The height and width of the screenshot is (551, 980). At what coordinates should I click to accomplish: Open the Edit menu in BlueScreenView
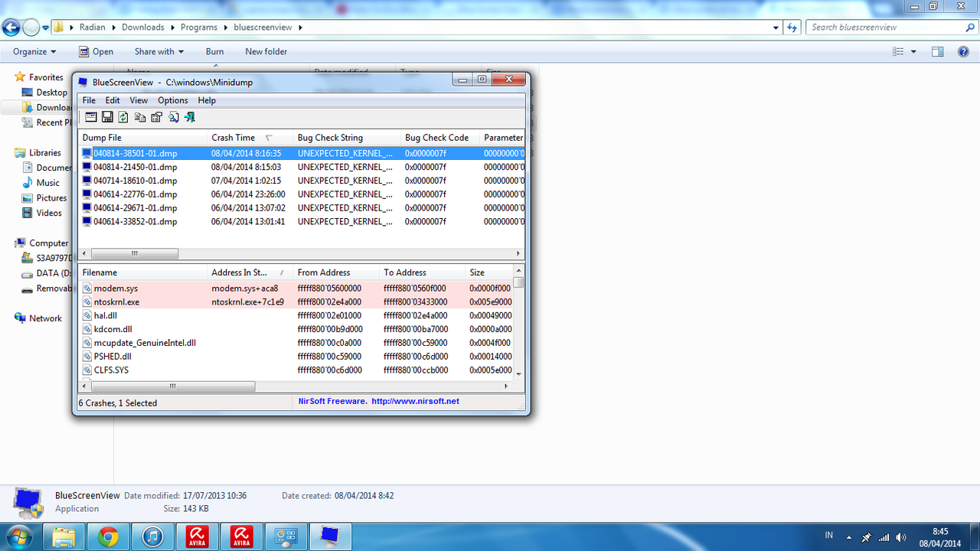(x=113, y=100)
